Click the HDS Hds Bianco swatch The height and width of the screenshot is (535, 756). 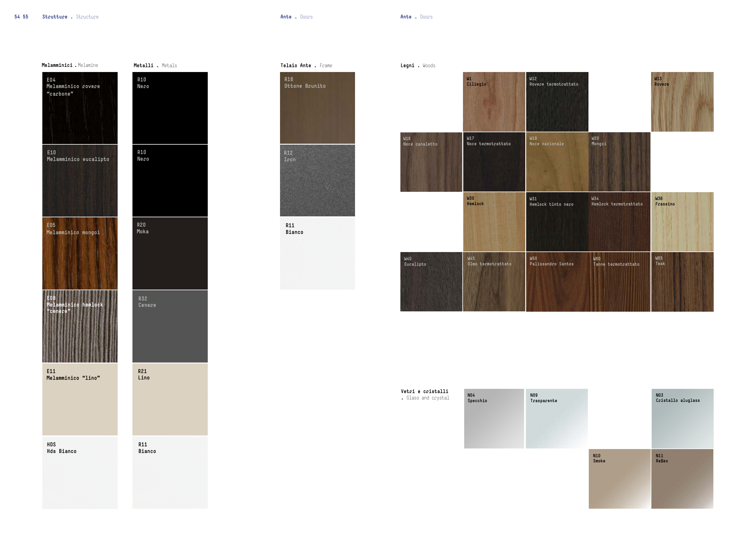[80, 472]
